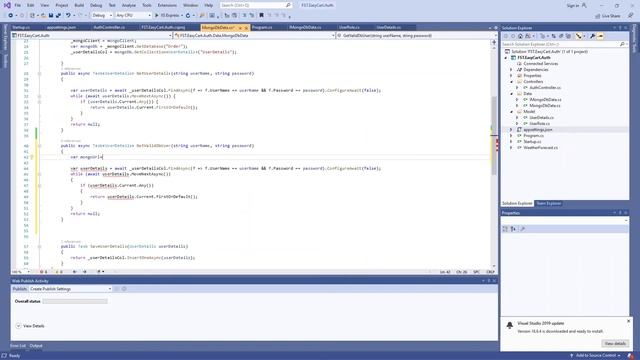The image size is (640, 360).
Task: Click the Navigate Backward toolbar icon
Action: [x=11, y=16]
